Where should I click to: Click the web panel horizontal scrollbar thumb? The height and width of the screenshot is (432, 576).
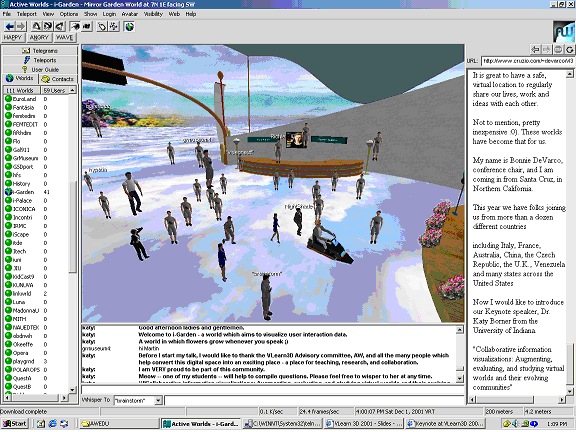505,399
